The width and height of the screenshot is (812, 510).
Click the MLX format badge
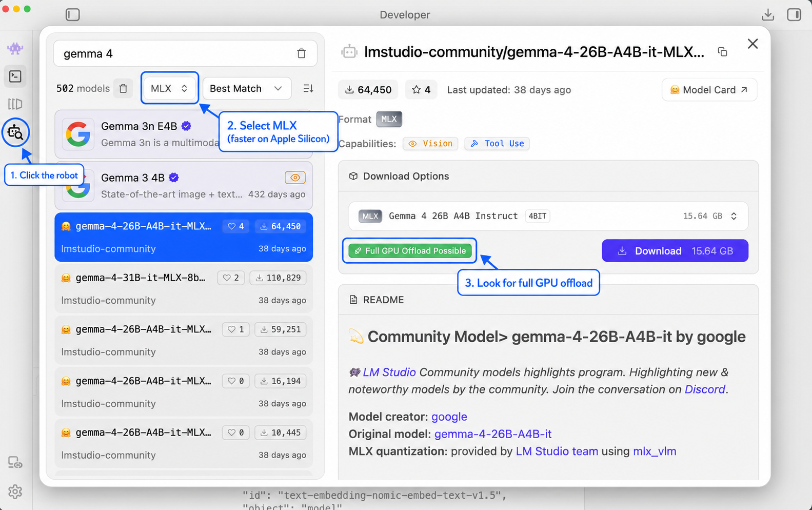pos(389,119)
